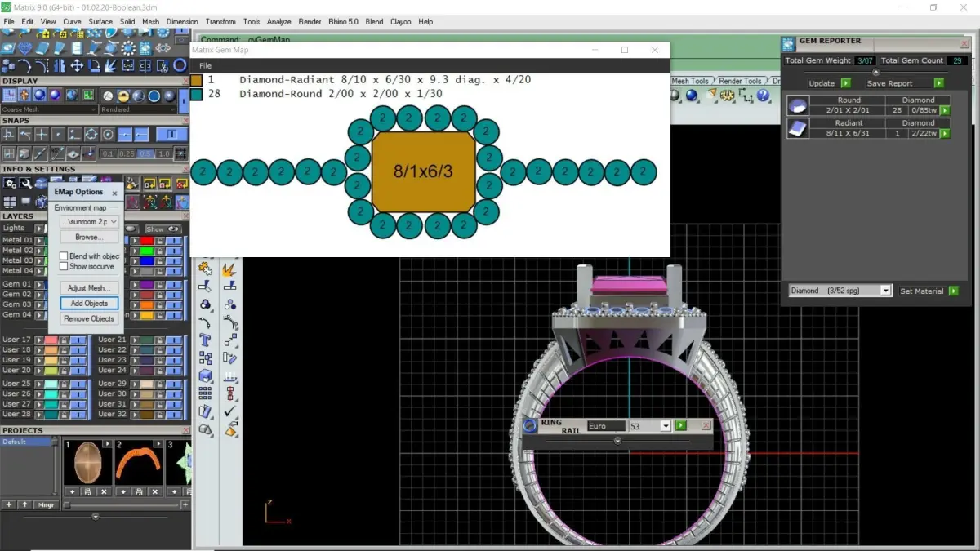The height and width of the screenshot is (551, 980).
Task: Open the Curve menu
Action: pos(72,22)
